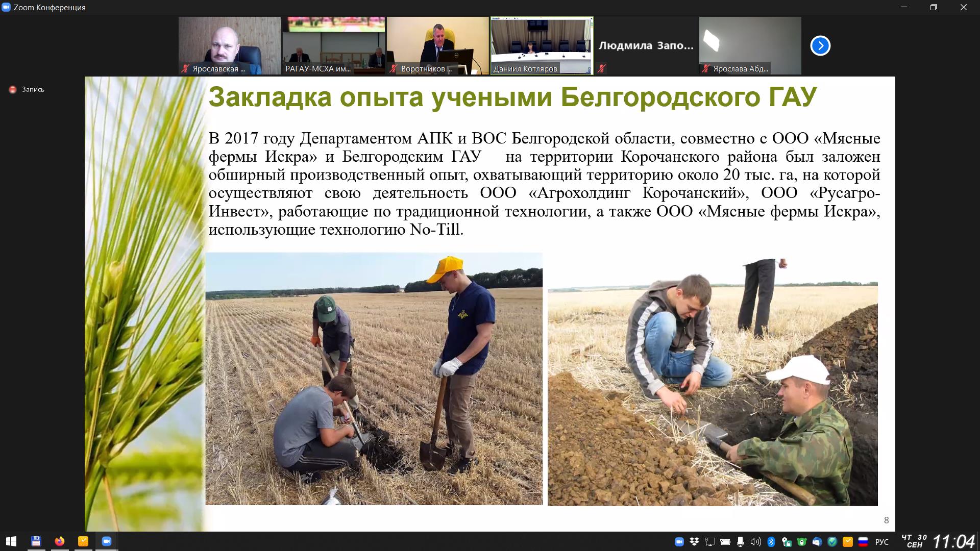Minimize the Zoom conference window
The height and width of the screenshot is (551, 980).
click(x=904, y=7)
